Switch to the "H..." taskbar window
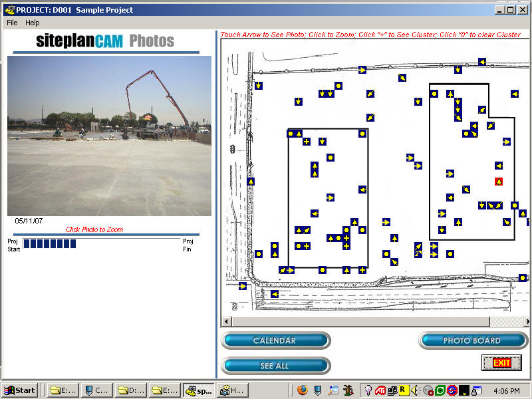The image size is (532, 399). [x=233, y=390]
